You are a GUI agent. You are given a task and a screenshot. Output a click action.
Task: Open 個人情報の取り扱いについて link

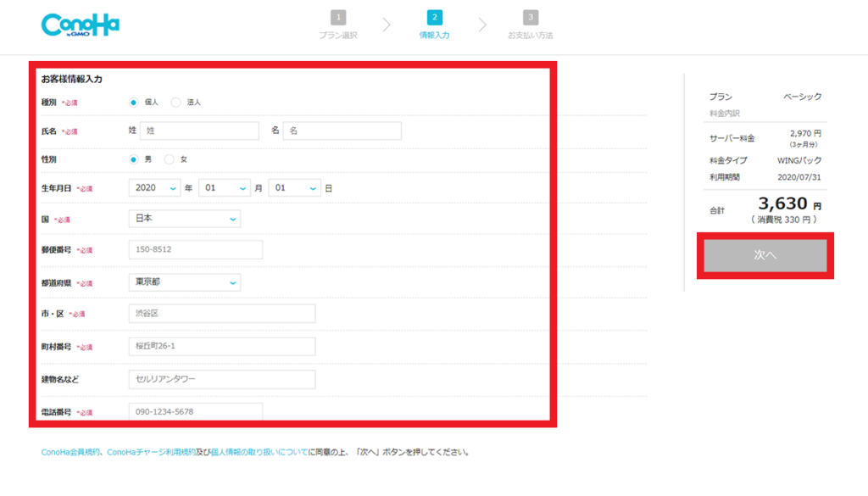click(259, 453)
